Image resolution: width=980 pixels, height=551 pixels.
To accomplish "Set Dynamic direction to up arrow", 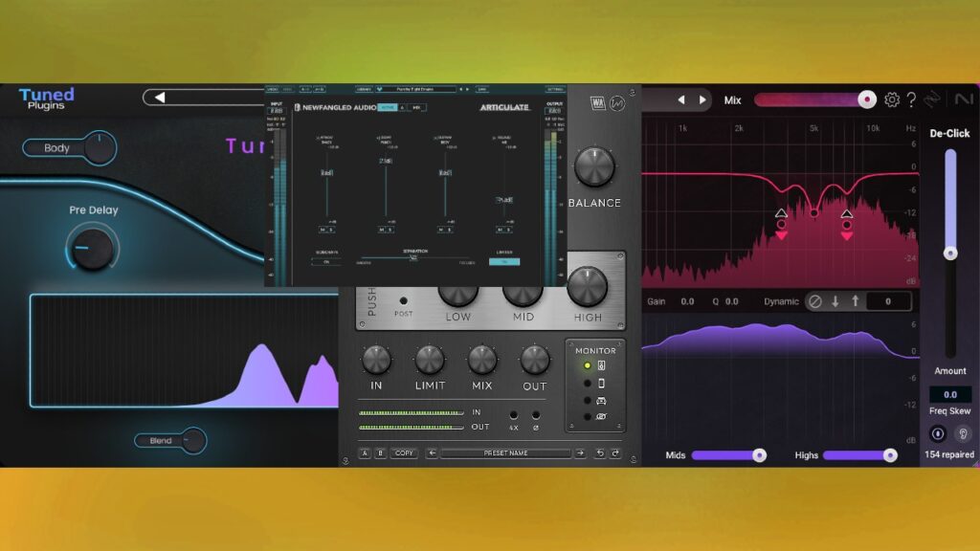I will (855, 301).
